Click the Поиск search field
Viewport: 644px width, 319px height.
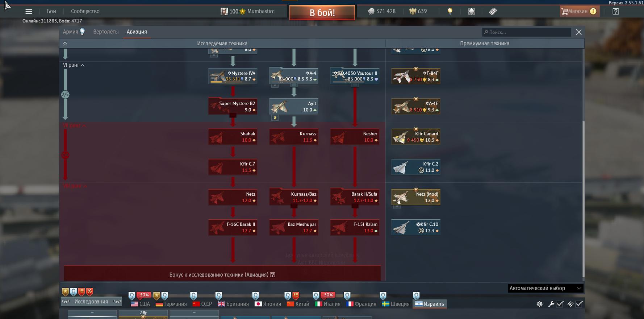(x=527, y=32)
